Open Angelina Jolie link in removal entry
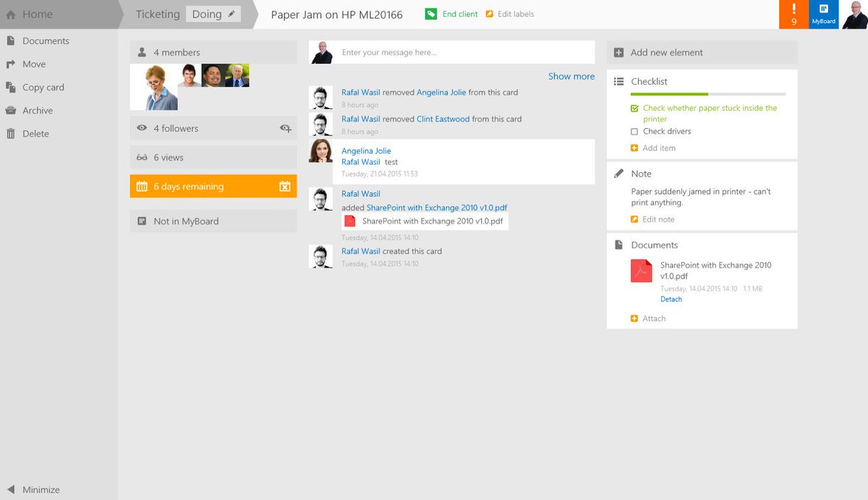Viewport: 868px width, 500px height. pos(441,93)
